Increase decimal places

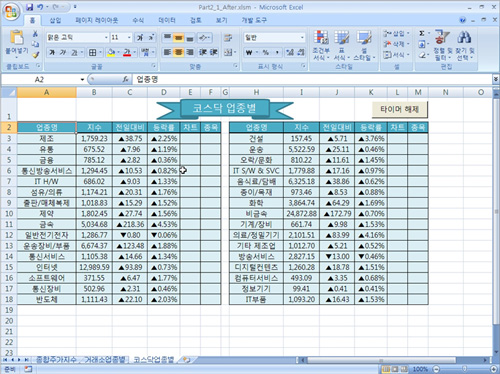click(x=290, y=52)
